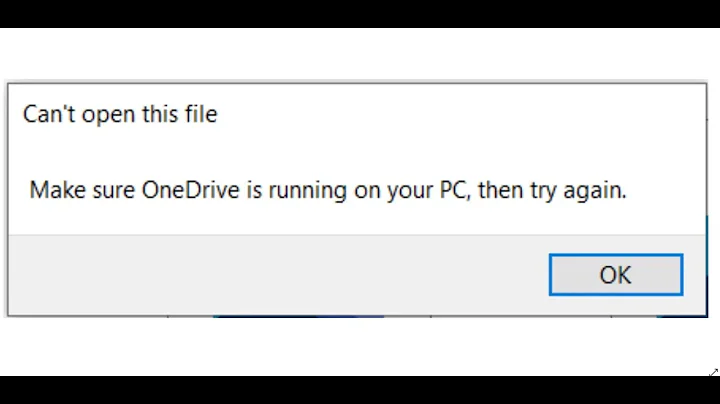
Task: Click the OK button
Action: [615, 275]
